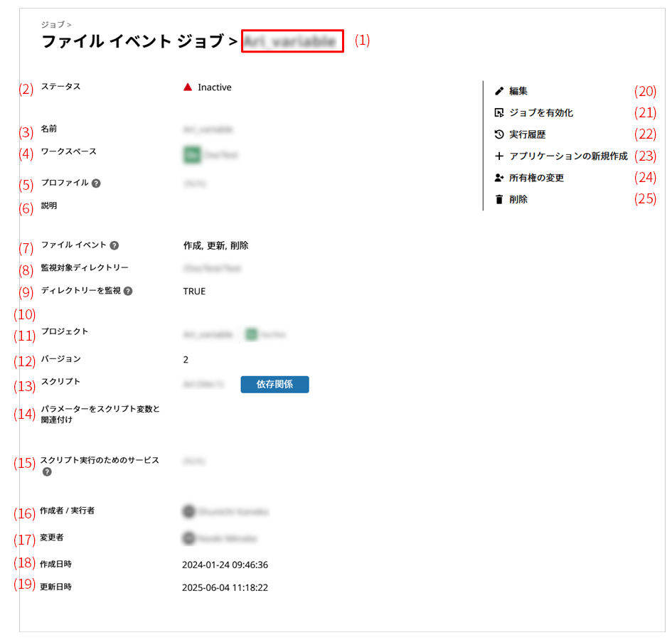672x640 pixels.
Task: Click the 作成者 / 実行者 user name
Action: coord(233,511)
